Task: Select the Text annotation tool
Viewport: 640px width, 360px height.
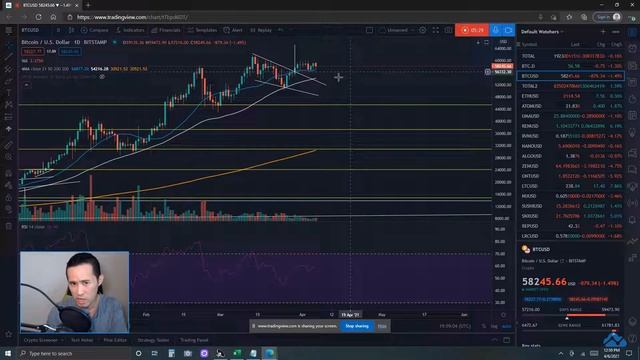Action: click(x=9, y=93)
